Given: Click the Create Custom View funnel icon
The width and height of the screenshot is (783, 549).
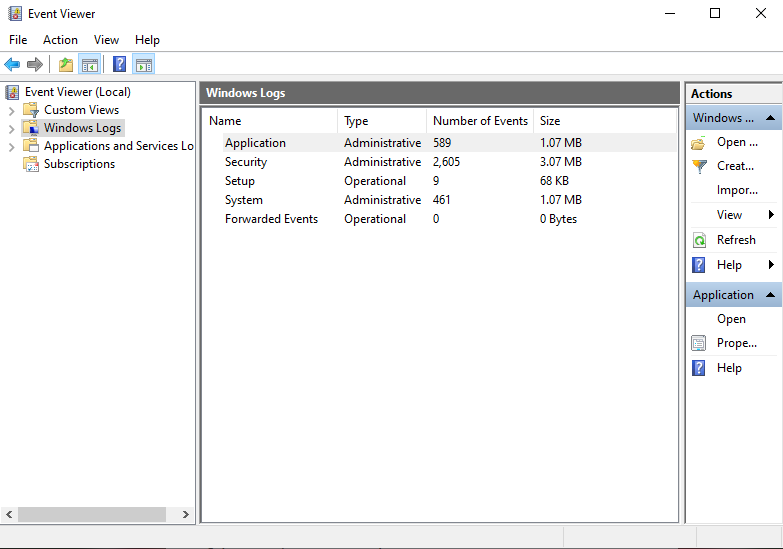Looking at the screenshot, I should [699, 166].
